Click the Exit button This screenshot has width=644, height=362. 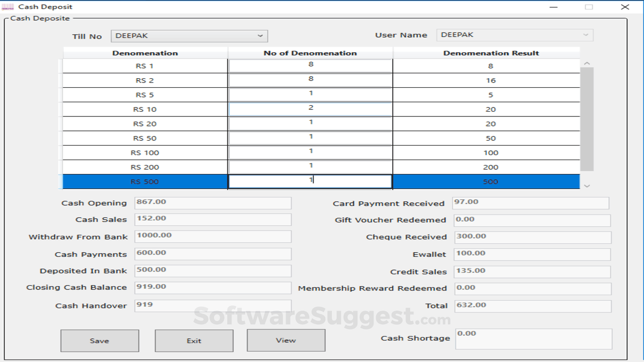[x=194, y=340]
